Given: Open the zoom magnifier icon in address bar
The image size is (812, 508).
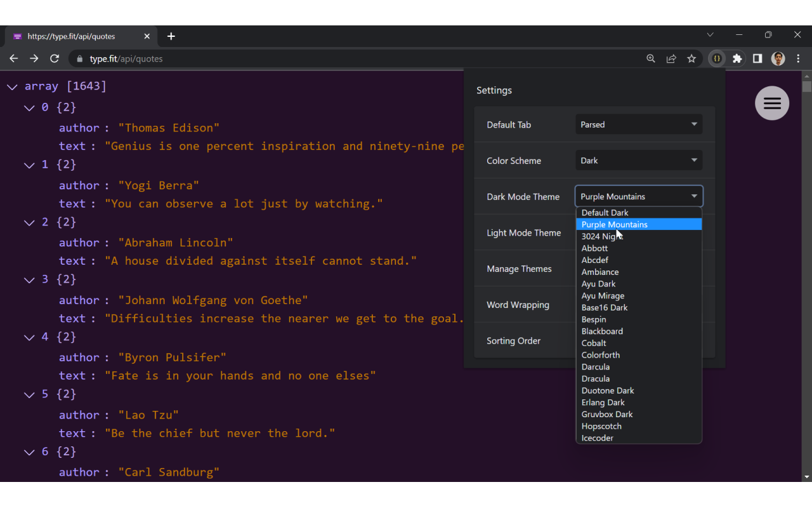Looking at the screenshot, I should pos(651,58).
